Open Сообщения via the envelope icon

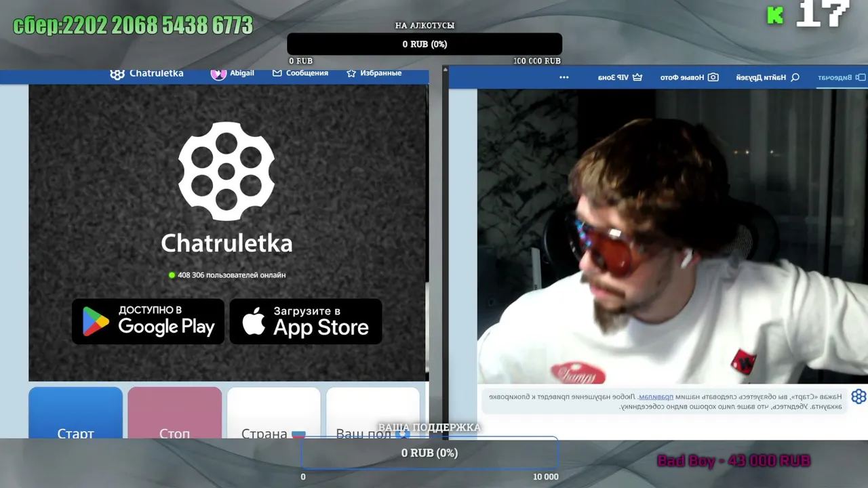277,73
